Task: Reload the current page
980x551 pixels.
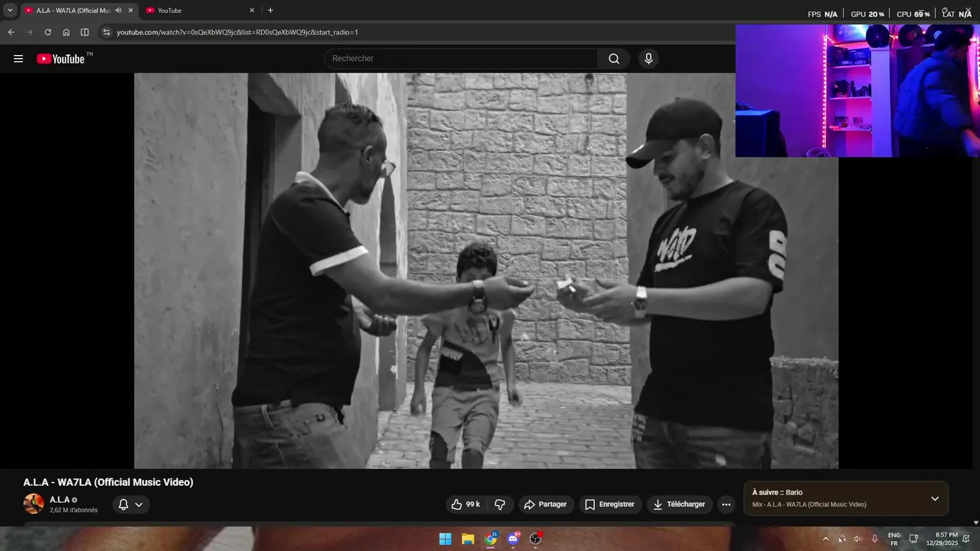Action: (x=47, y=32)
